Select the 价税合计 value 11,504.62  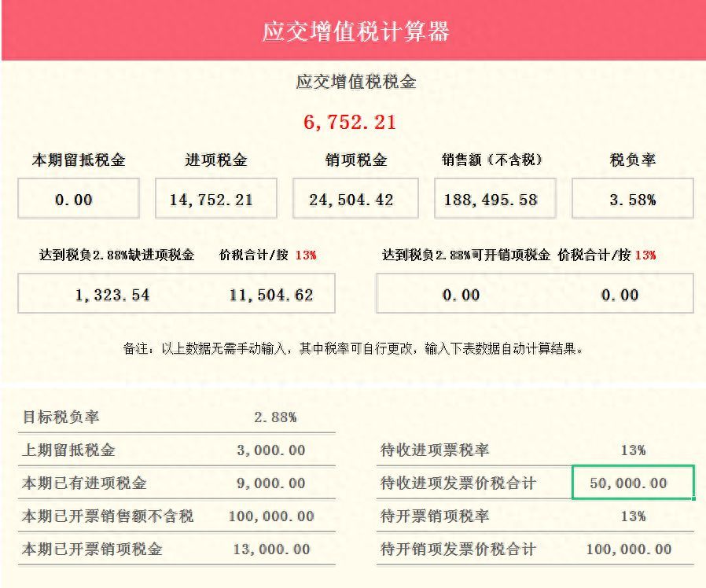click(x=270, y=295)
